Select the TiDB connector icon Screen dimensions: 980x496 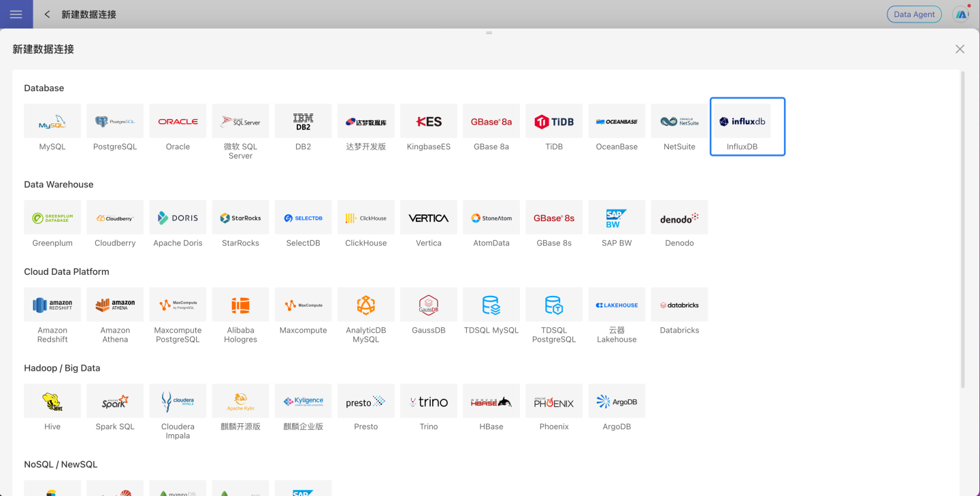pyautogui.click(x=554, y=122)
